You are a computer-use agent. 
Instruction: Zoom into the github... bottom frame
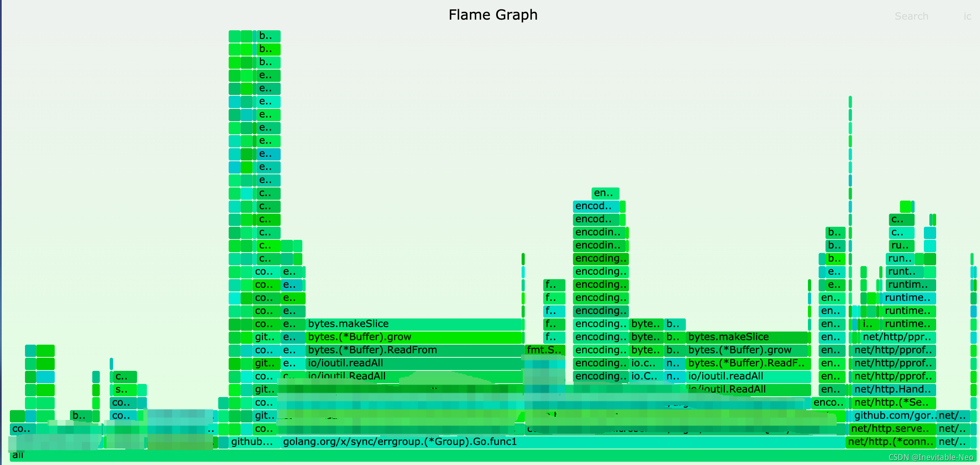[254, 442]
